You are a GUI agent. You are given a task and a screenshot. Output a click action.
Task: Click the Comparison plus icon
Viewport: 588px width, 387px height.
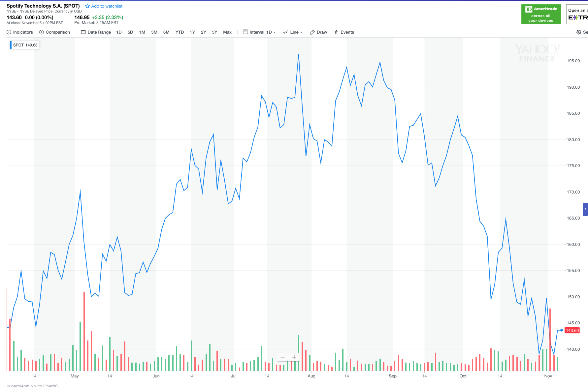[x=42, y=32]
